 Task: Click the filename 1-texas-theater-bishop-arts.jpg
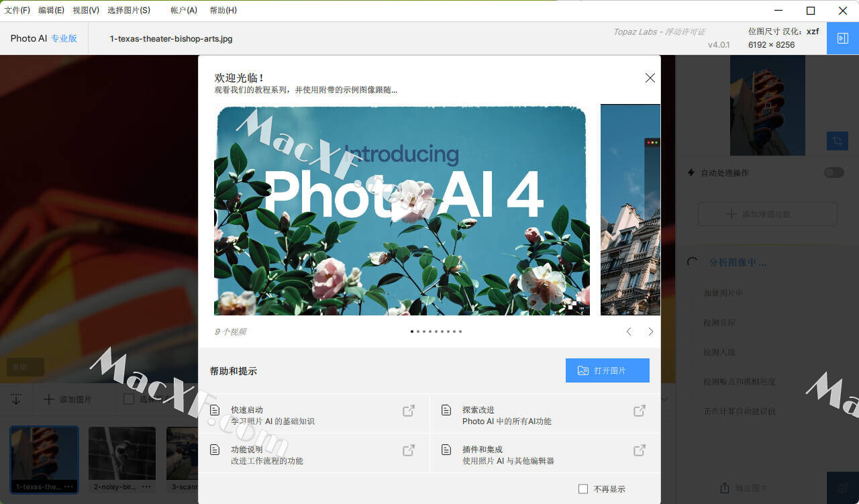tap(171, 39)
